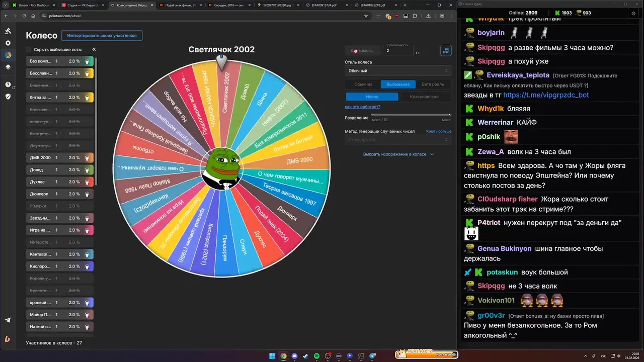Open Telegram from the taskbar

[x=372, y=356]
